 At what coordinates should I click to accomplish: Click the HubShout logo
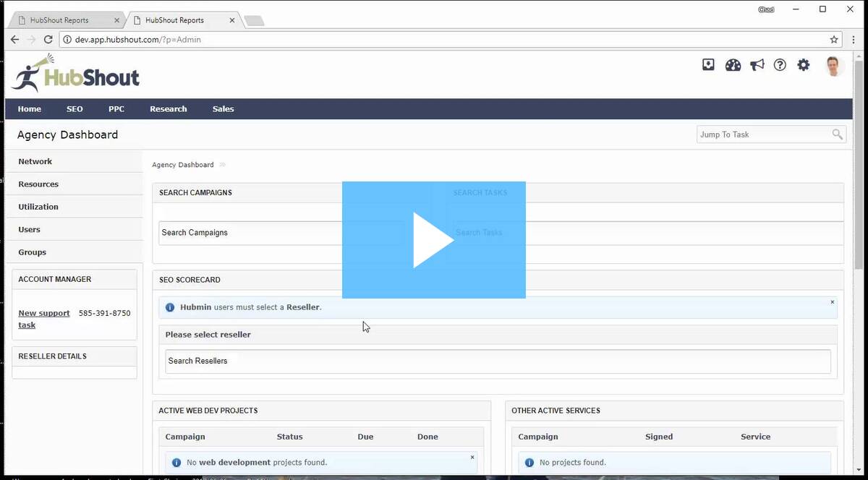(x=75, y=74)
